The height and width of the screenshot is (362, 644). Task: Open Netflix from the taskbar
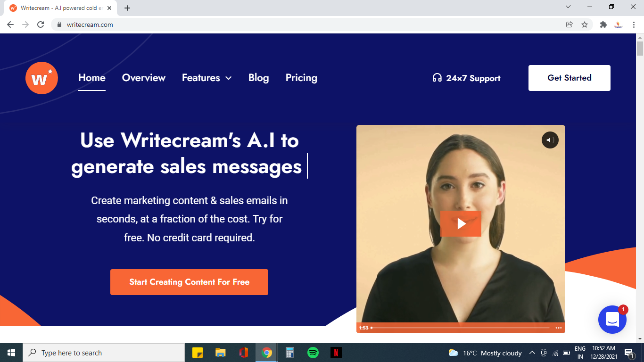[336, 353]
